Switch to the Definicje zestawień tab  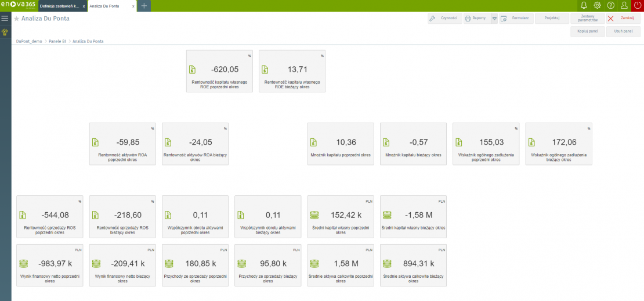pos(59,6)
